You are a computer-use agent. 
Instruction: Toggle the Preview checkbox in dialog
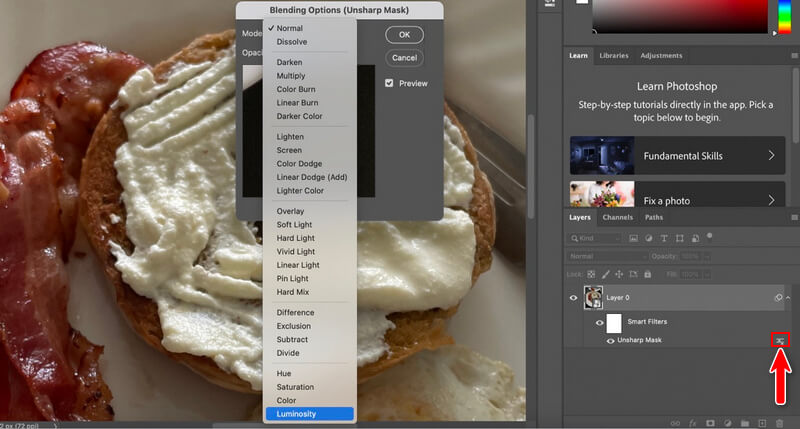tap(389, 84)
